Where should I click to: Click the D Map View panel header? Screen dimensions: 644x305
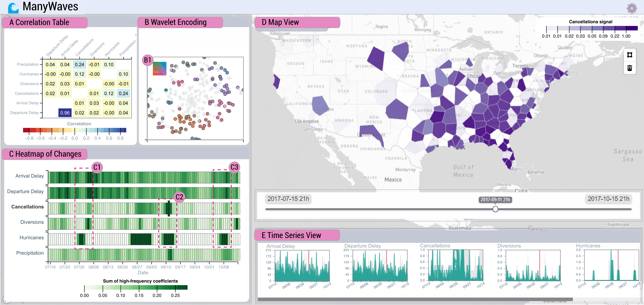point(297,22)
